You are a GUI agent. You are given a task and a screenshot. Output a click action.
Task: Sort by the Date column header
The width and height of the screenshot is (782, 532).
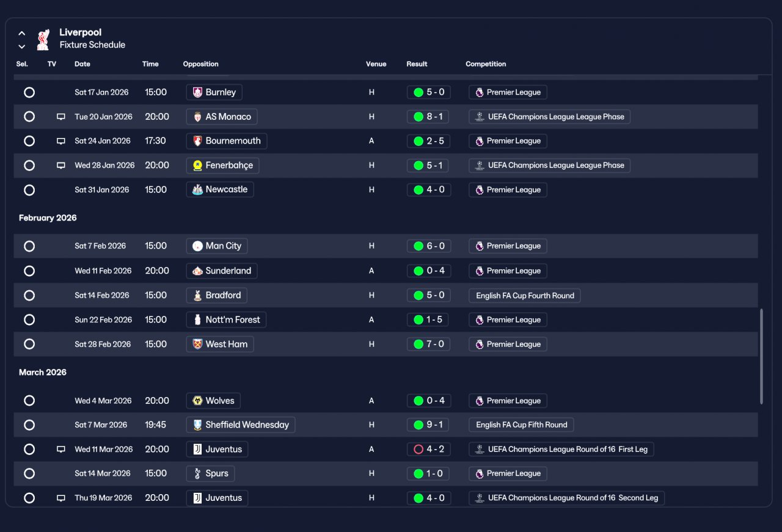click(x=82, y=64)
